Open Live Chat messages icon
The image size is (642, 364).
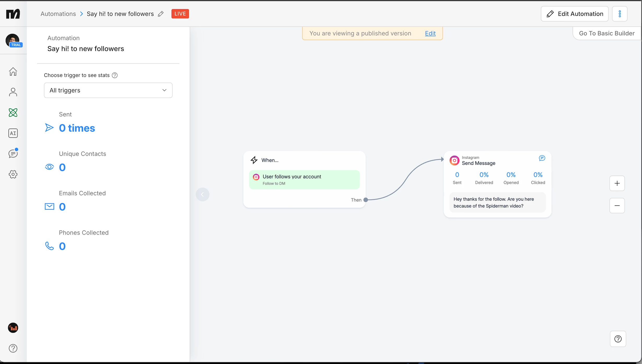13,154
